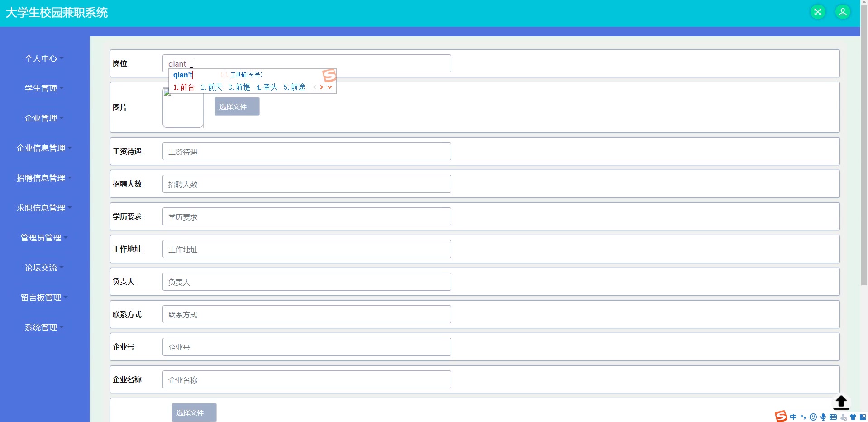This screenshot has height=422, width=868.
Task: Focus the 学历要求 input field
Action: [307, 216]
